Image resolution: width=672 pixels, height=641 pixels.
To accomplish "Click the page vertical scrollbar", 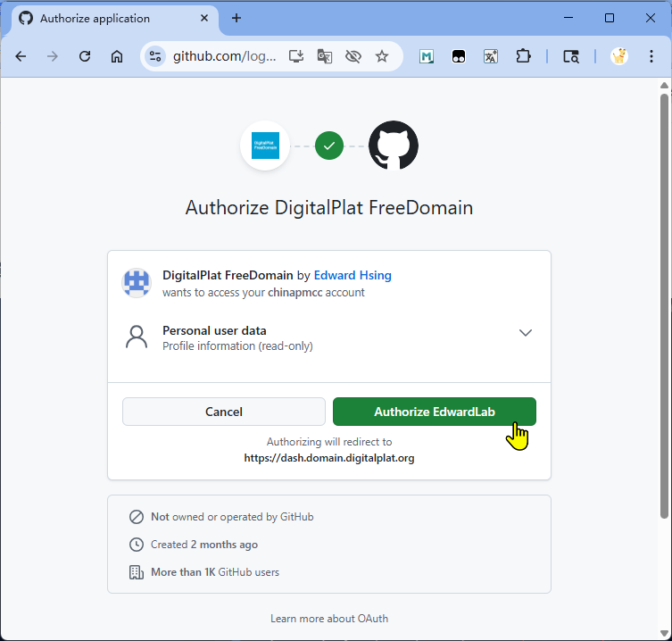I will click(x=664, y=304).
